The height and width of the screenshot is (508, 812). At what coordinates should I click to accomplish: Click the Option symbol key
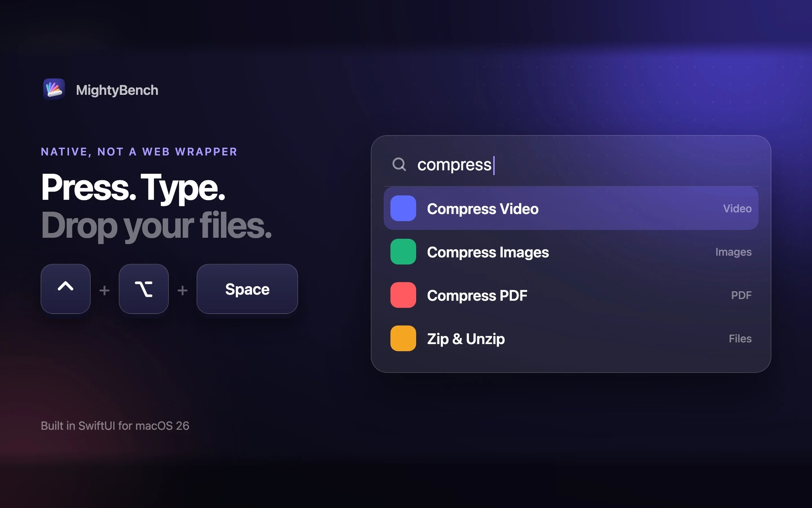tap(144, 289)
